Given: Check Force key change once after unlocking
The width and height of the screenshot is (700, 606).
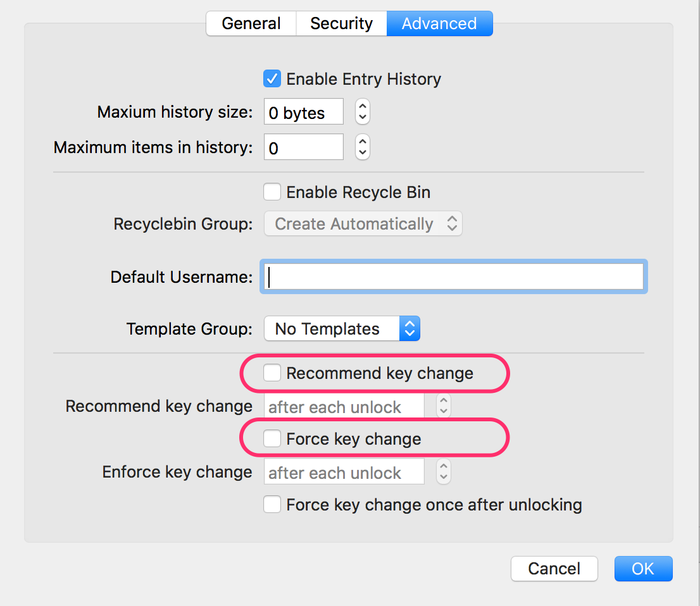Looking at the screenshot, I should pyautogui.click(x=272, y=504).
